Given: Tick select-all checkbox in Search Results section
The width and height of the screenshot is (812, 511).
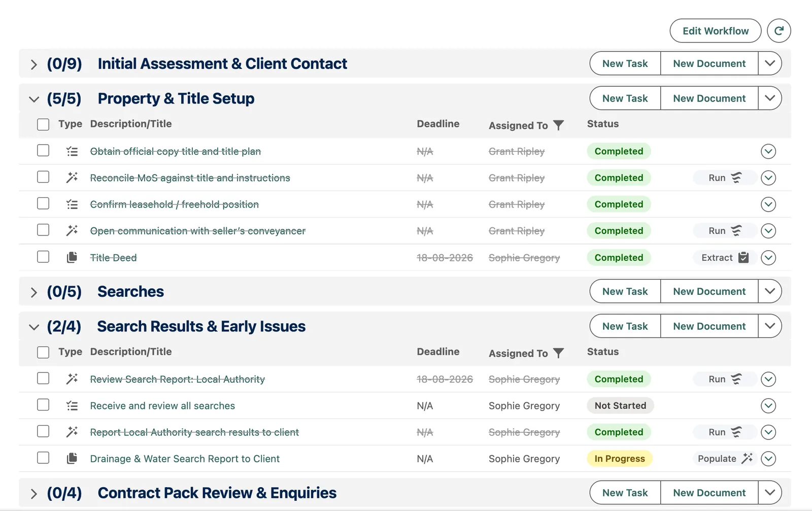Looking at the screenshot, I should click(x=43, y=352).
